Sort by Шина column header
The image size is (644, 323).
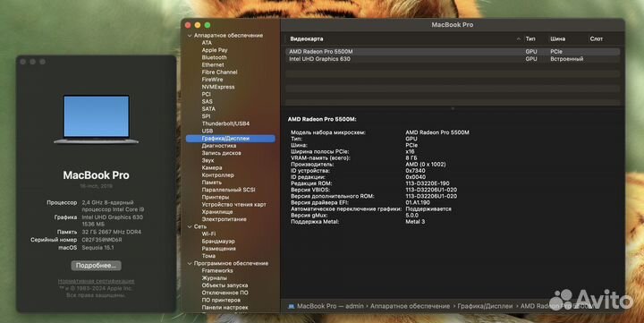[x=558, y=39]
